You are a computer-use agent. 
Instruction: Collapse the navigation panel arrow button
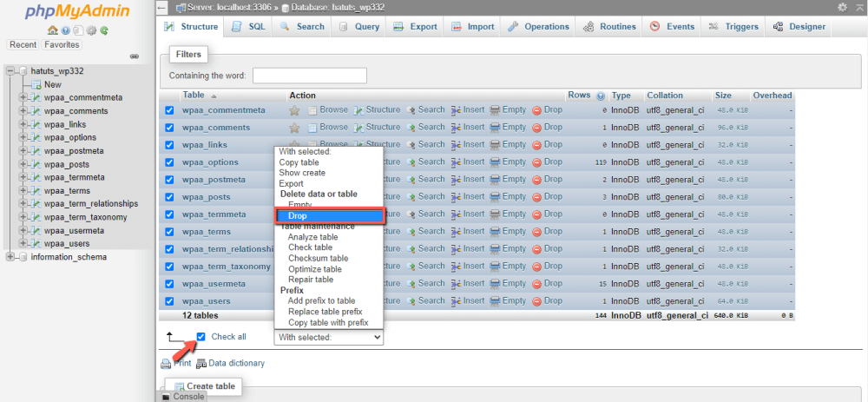pos(162,8)
